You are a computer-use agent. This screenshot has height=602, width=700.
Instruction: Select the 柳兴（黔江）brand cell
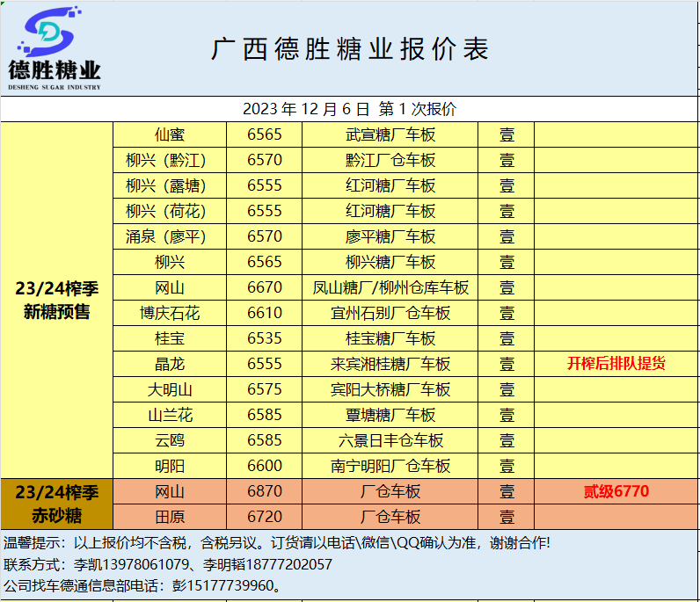[x=170, y=161]
